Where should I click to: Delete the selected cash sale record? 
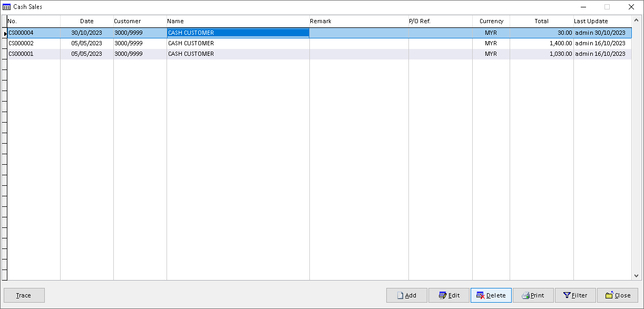(x=491, y=295)
